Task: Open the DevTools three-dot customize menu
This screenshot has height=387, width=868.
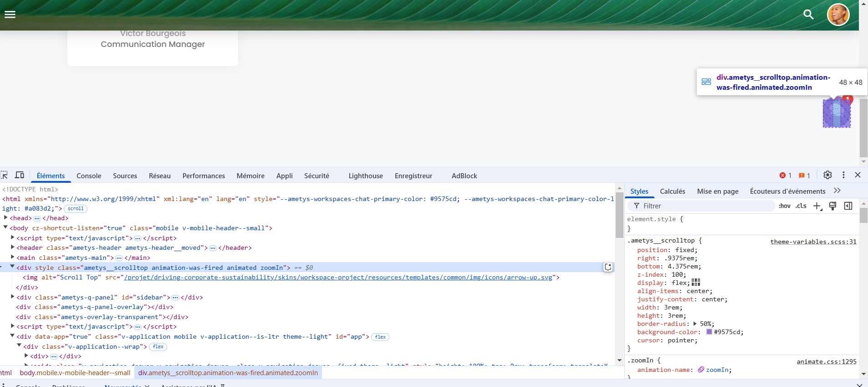Action: pyautogui.click(x=843, y=175)
